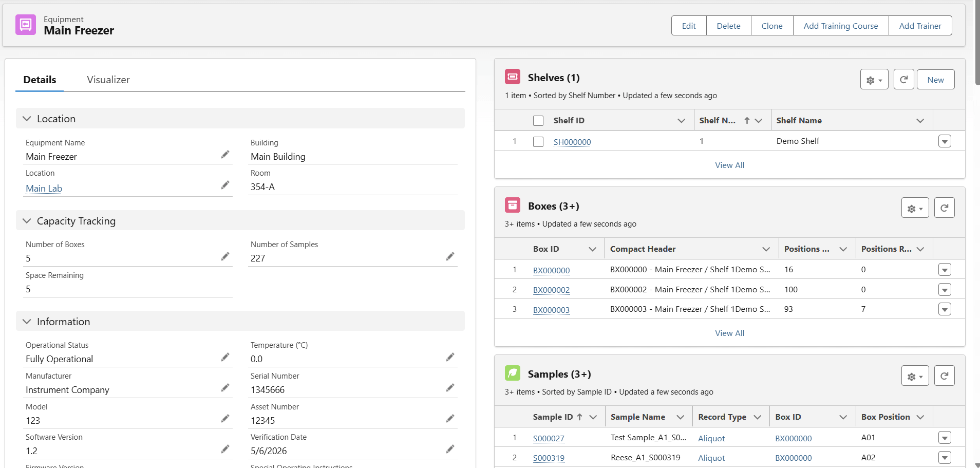Select the Details tab
The height and width of the screenshot is (468, 980).
click(x=40, y=80)
